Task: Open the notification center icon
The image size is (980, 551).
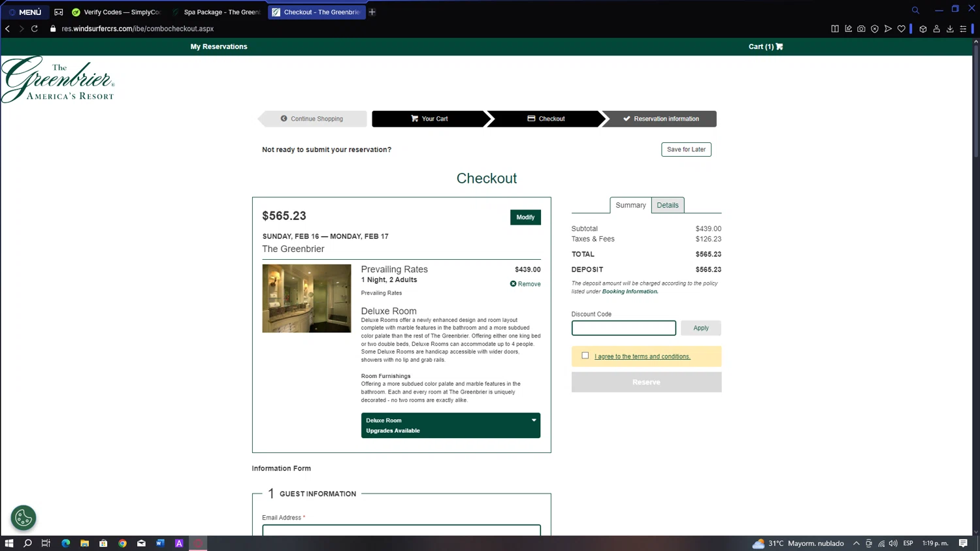Action: click(x=963, y=543)
